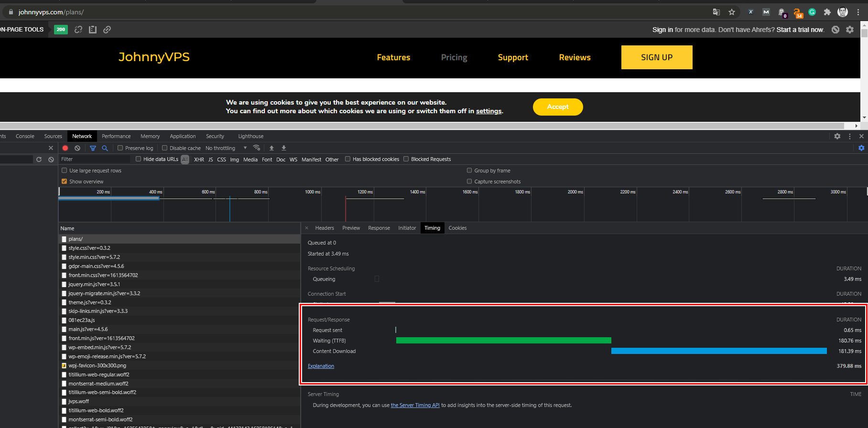Open the Grammarly extension icon

[812, 12]
